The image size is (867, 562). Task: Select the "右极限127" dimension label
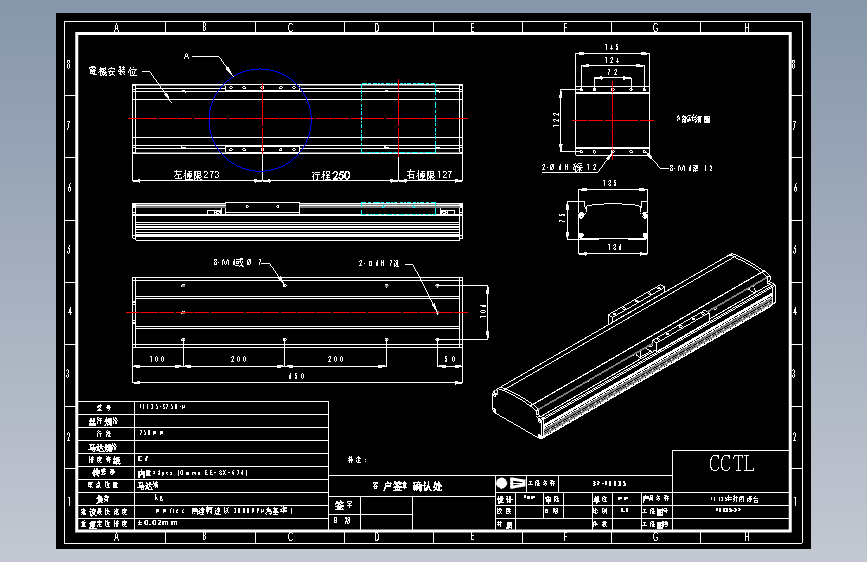point(429,175)
